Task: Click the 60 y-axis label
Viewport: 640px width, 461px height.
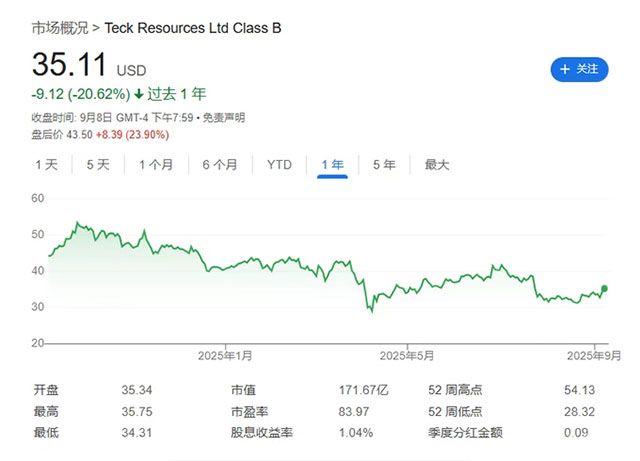Action: coord(38,198)
